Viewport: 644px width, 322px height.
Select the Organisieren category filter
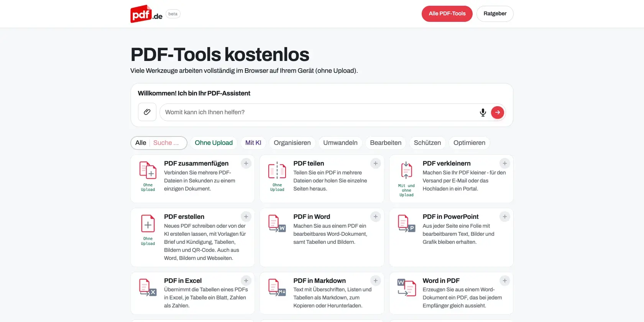(292, 143)
